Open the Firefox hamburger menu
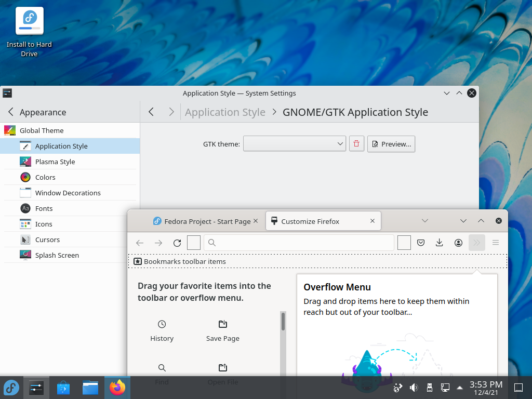 pyautogui.click(x=495, y=243)
